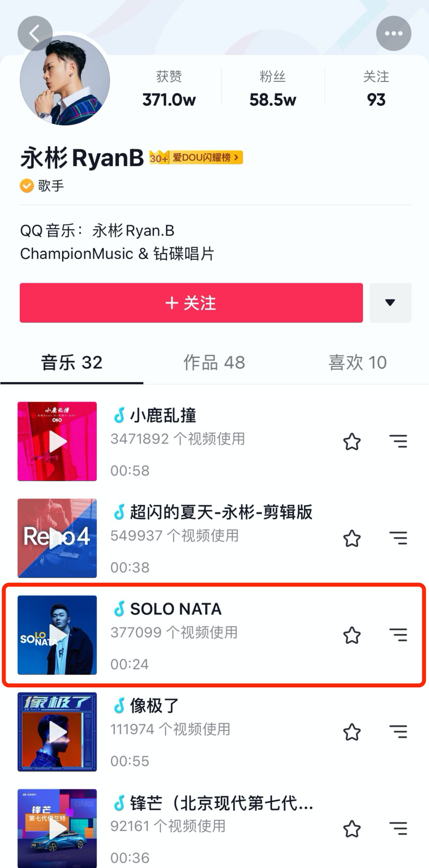The width and height of the screenshot is (429, 868).
Task: Play the 小鹿乱撞 cover thumbnail
Action: [57, 441]
